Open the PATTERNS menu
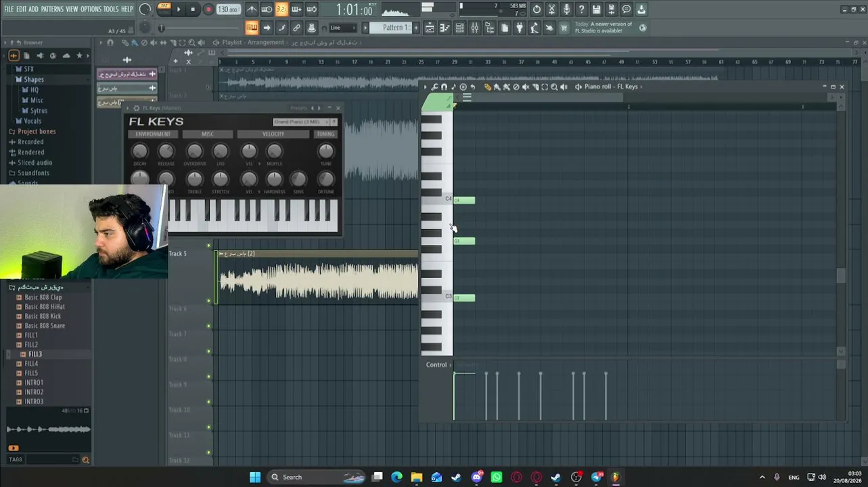 (x=52, y=9)
